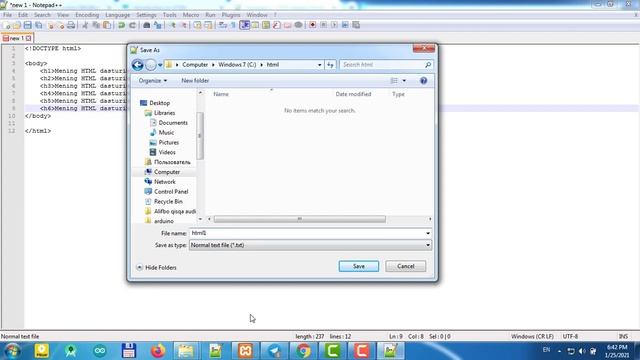Open the File name history dropdown
This screenshot has height=360, width=640.
pyautogui.click(x=428, y=233)
